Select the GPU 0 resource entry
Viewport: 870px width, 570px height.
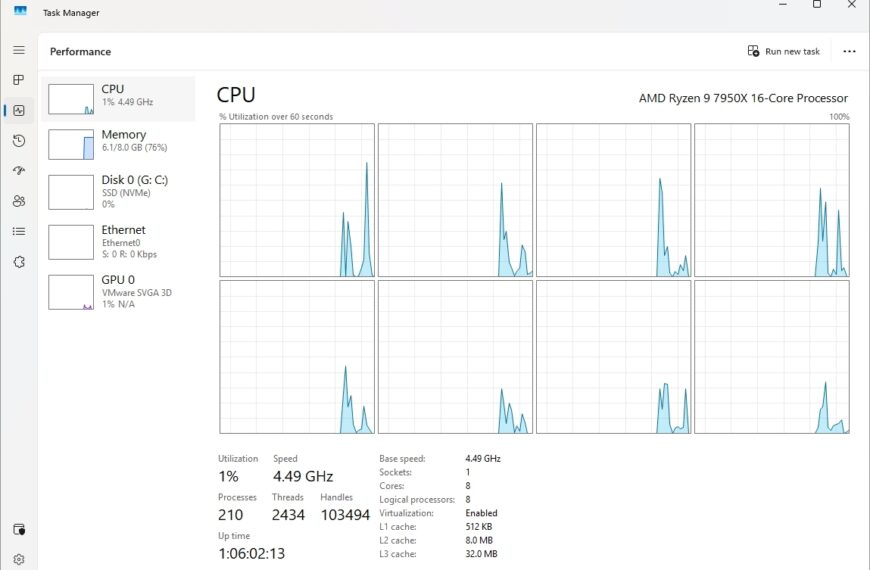click(x=118, y=292)
